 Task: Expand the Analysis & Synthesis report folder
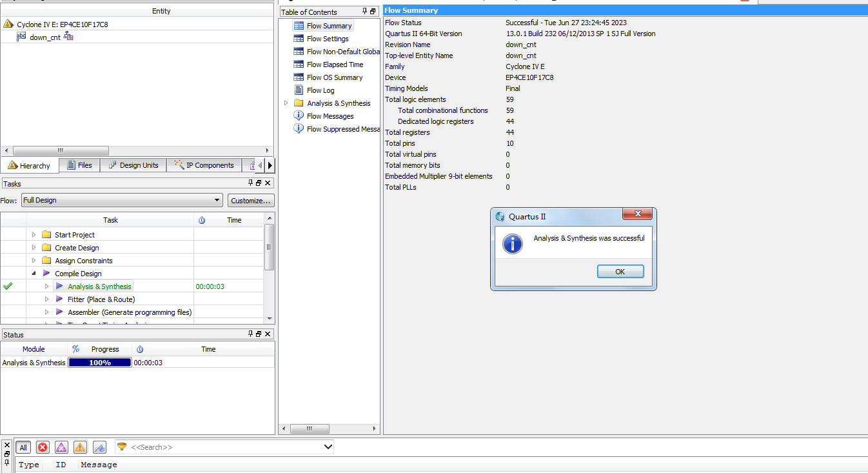[x=286, y=103]
